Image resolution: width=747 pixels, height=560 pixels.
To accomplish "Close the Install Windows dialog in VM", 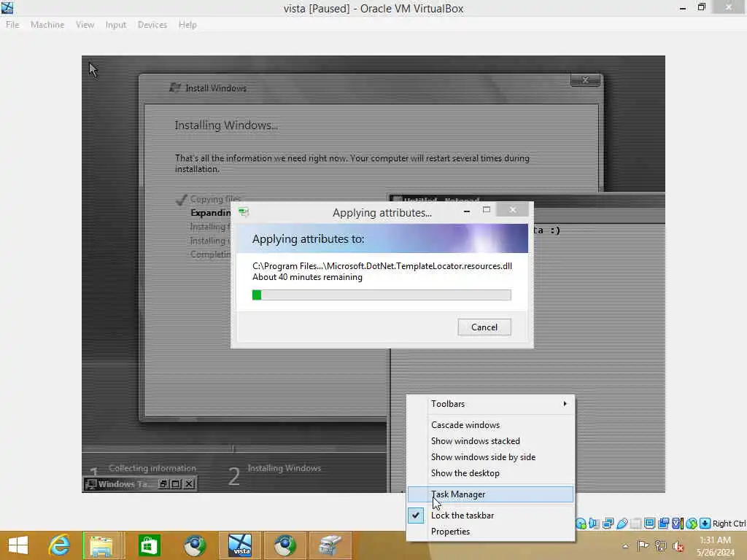I will 586,80.
